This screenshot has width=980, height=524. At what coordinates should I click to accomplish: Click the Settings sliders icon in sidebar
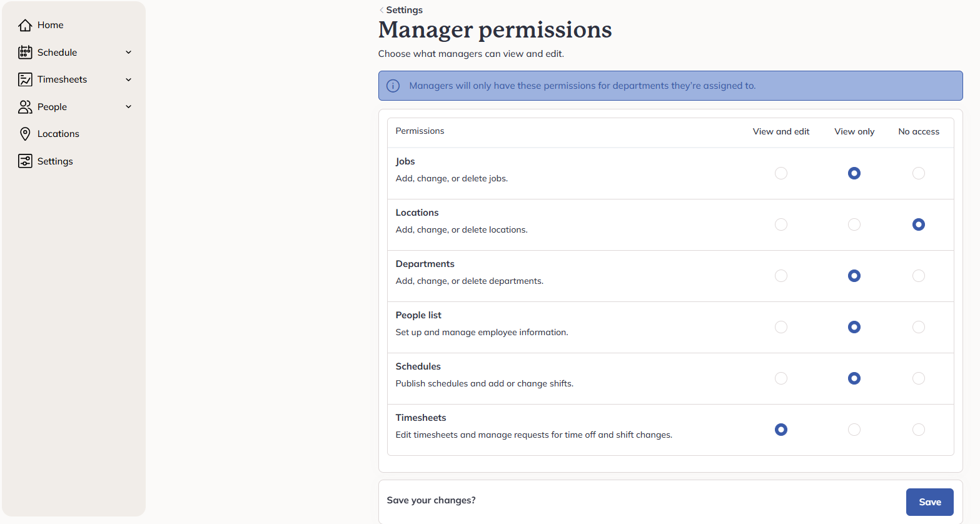tap(25, 161)
